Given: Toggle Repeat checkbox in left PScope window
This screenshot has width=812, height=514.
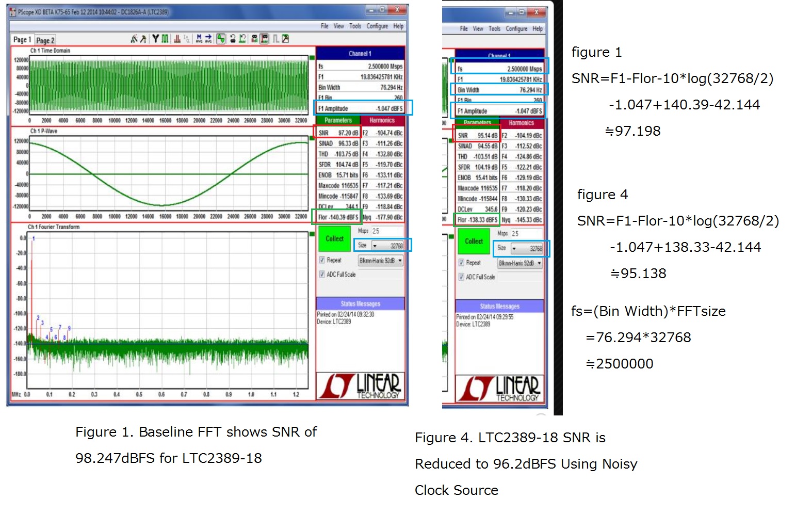Looking at the screenshot, I should (x=322, y=260).
